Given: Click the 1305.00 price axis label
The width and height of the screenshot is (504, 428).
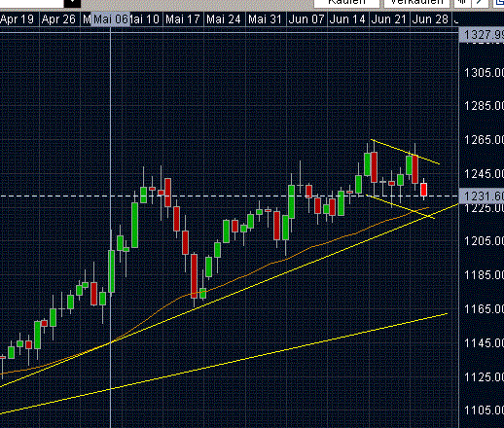Looking at the screenshot, I should [x=484, y=72].
